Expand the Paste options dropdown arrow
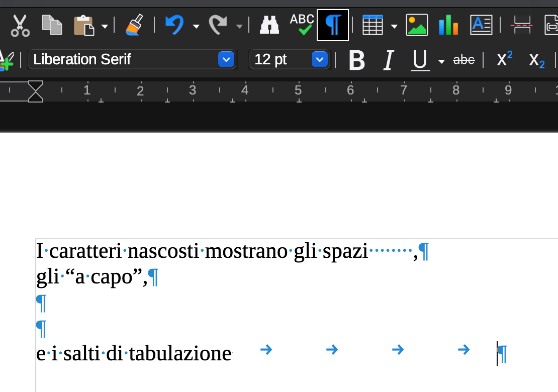 105,26
